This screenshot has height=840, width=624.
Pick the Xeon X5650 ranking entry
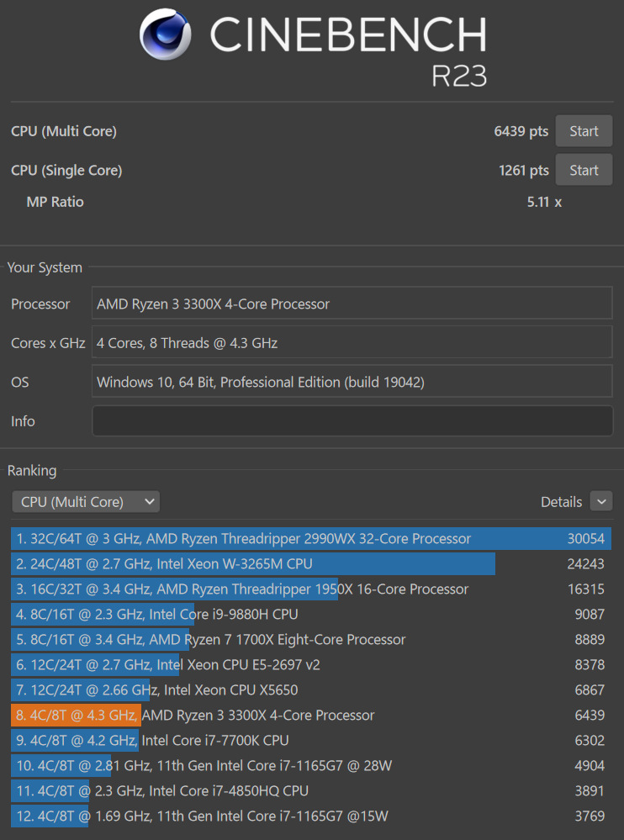(310, 690)
